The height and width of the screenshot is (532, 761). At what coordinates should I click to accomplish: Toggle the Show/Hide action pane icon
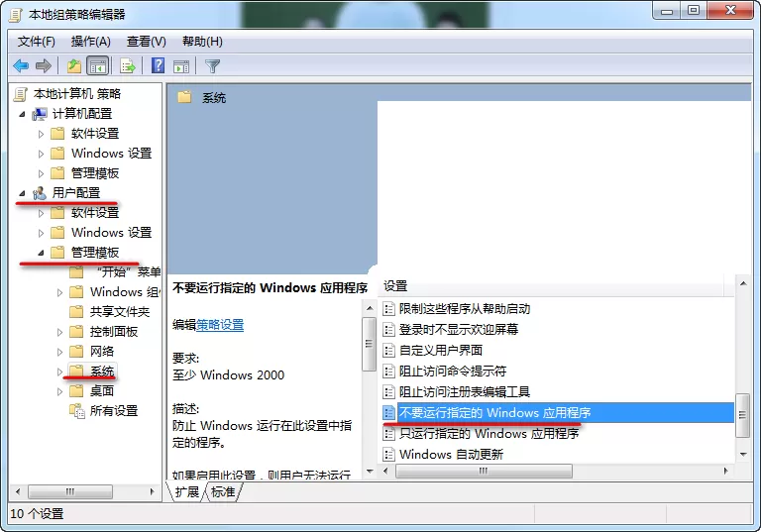(181, 65)
